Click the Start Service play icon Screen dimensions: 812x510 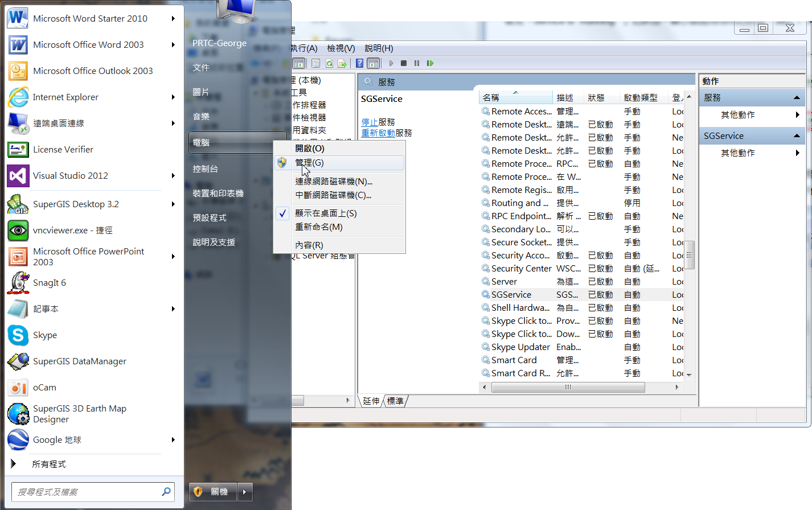(391, 63)
